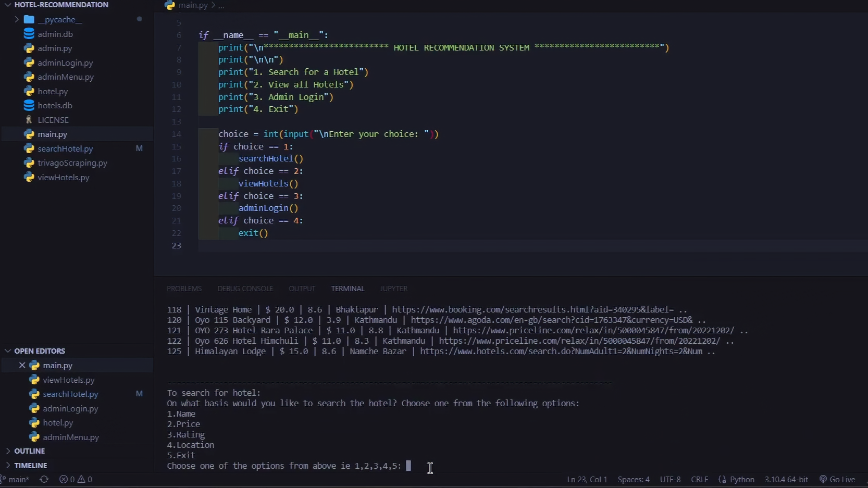Select the TERMINAL tab
Image resolution: width=868 pixels, height=488 pixels.
tap(348, 289)
